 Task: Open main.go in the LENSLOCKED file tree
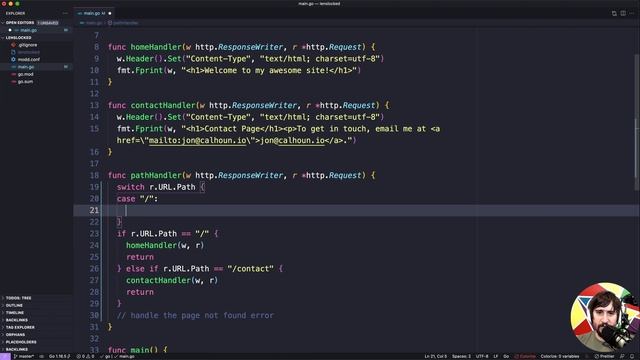37,67
